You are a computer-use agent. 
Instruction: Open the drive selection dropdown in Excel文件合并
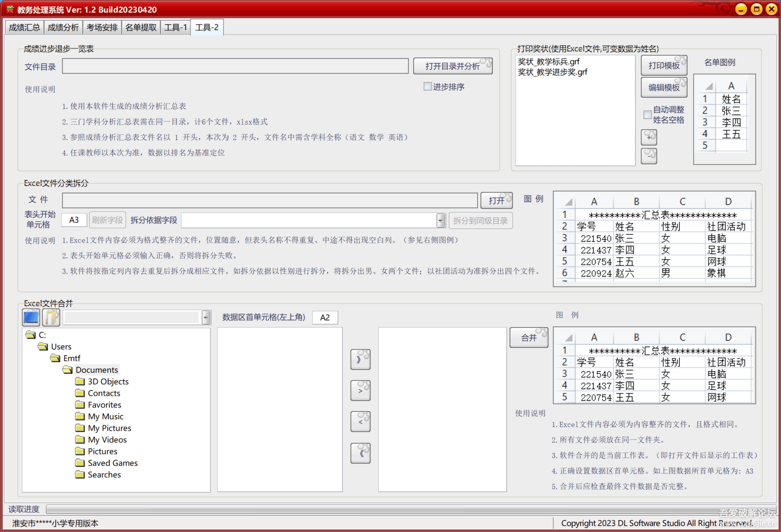tap(206, 317)
